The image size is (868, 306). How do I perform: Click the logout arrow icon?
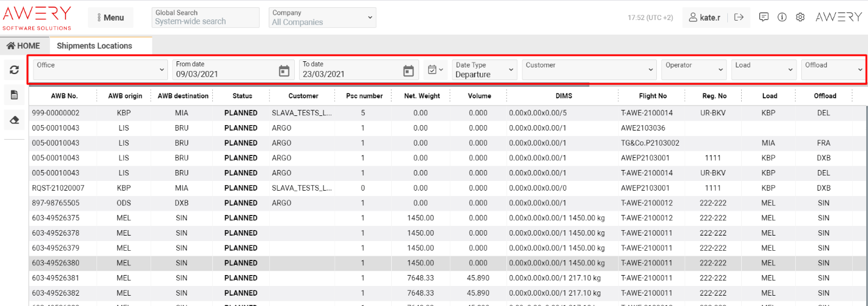[x=739, y=17]
